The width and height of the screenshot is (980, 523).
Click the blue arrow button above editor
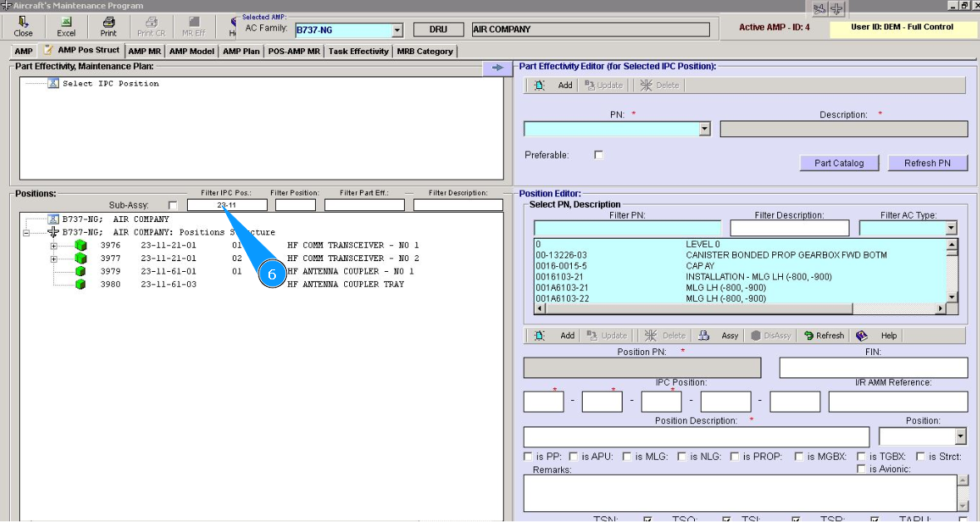click(x=497, y=68)
